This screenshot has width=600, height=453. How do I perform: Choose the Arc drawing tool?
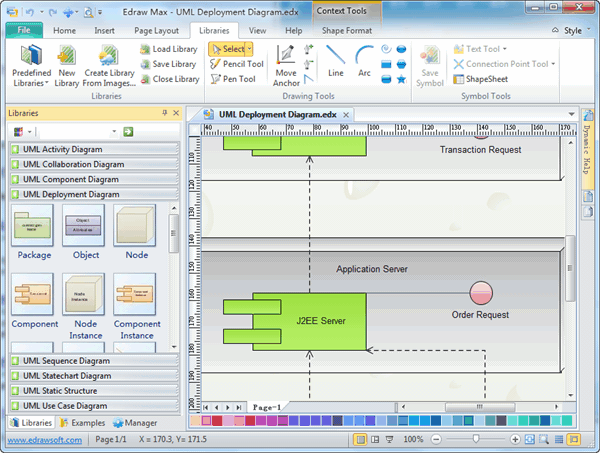click(x=364, y=60)
